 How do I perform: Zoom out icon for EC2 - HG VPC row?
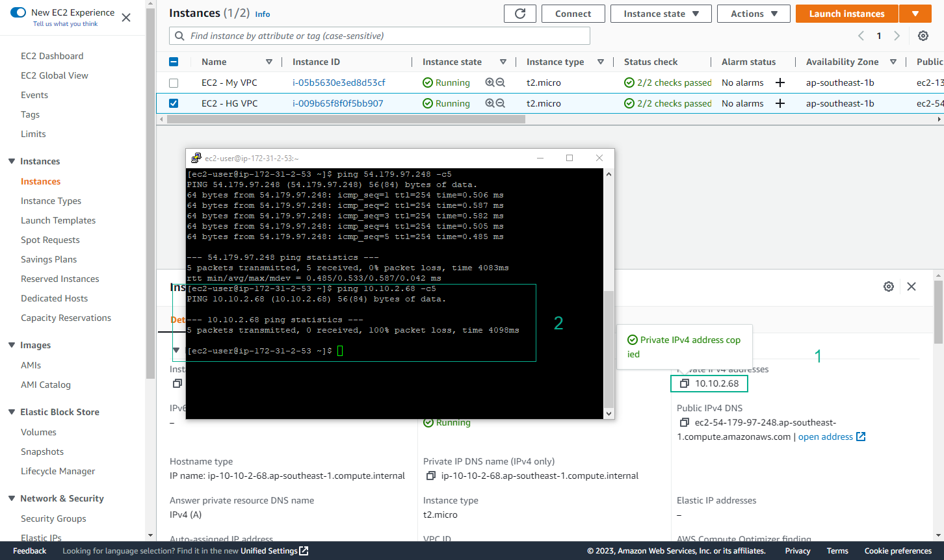[x=501, y=103]
